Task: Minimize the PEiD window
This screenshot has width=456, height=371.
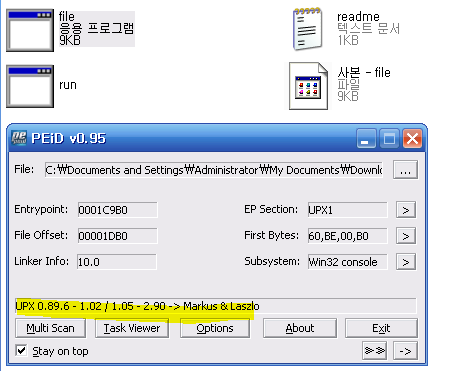Action: (366, 138)
